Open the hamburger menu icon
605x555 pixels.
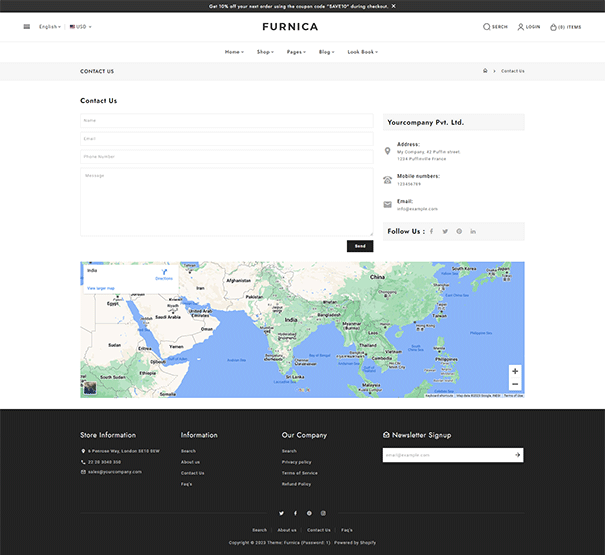click(27, 27)
